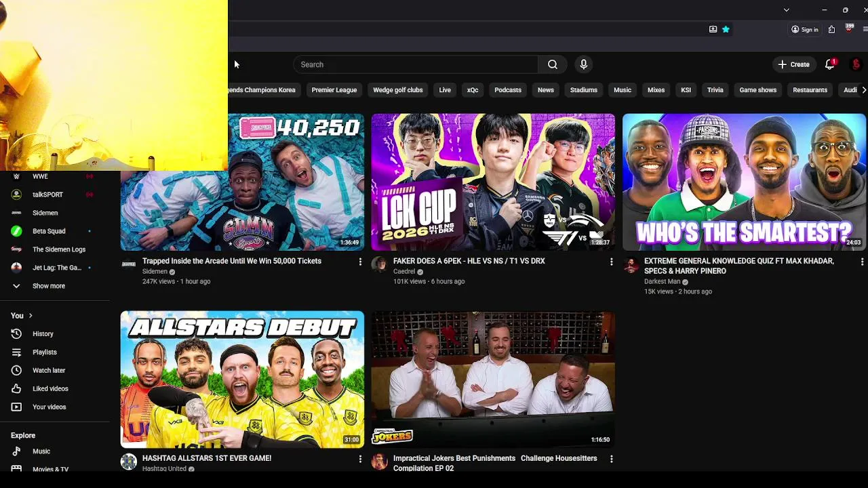868x488 pixels.
Task: Open Caedrel channel avatar
Action: pyautogui.click(x=380, y=264)
